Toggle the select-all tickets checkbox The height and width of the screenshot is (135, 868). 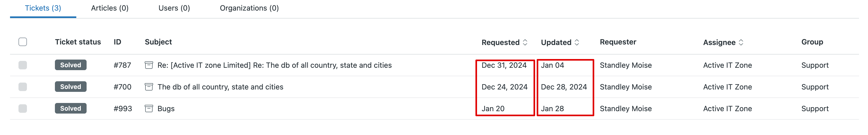tap(23, 42)
